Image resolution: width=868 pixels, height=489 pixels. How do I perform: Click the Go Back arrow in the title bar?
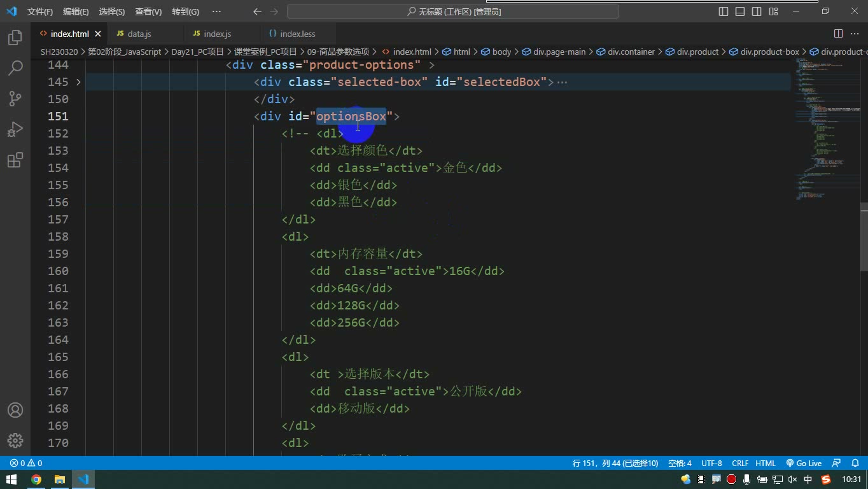tap(257, 11)
